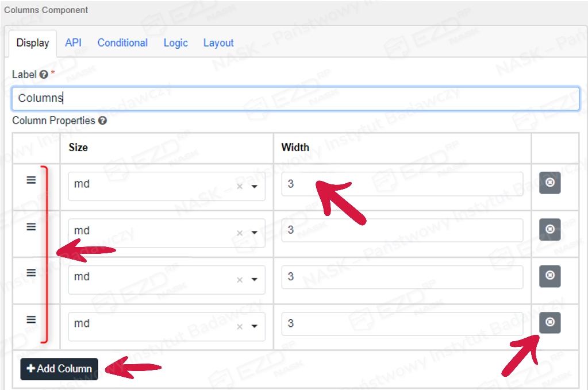Click the second row's reorder handle icon

(x=31, y=227)
